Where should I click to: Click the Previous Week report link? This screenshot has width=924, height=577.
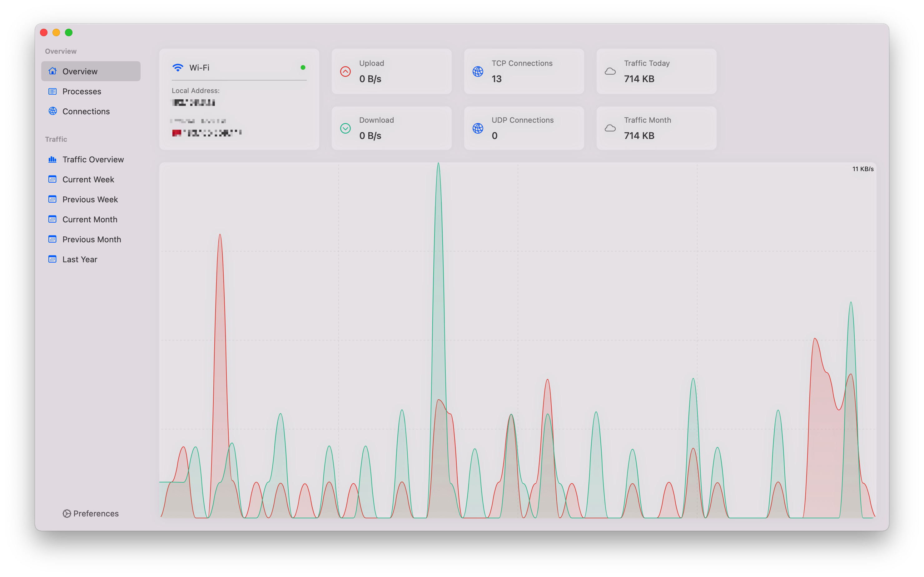(x=90, y=199)
